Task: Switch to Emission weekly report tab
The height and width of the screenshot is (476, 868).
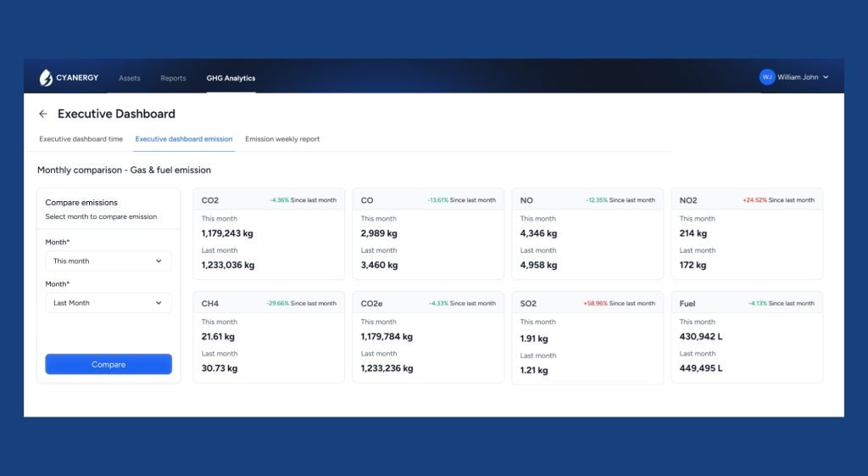Action: [x=282, y=139]
